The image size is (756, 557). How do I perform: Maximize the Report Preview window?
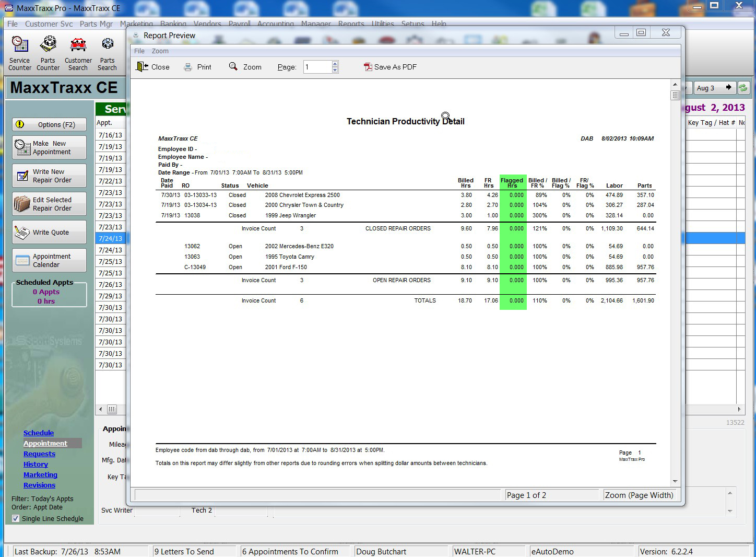point(641,32)
